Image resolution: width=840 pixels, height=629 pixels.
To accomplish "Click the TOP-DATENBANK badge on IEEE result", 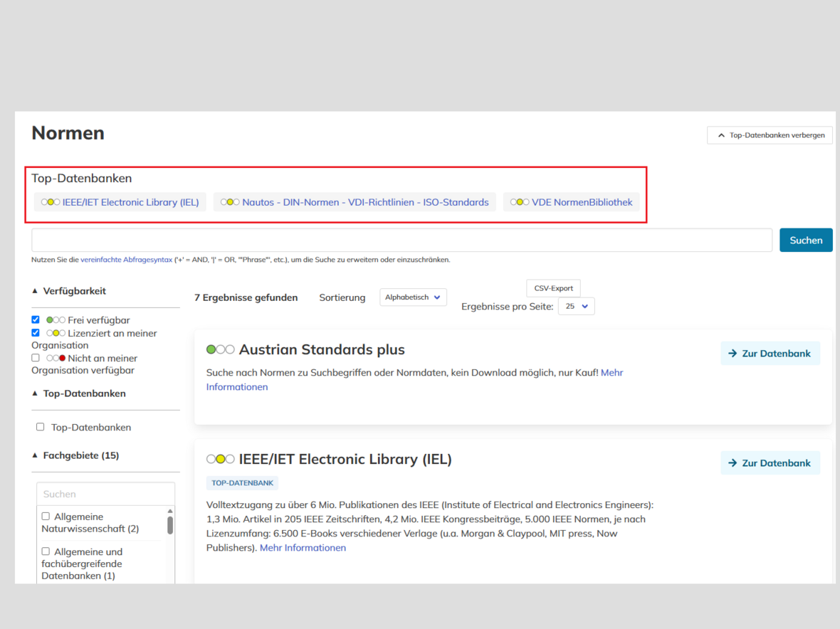I will (242, 483).
